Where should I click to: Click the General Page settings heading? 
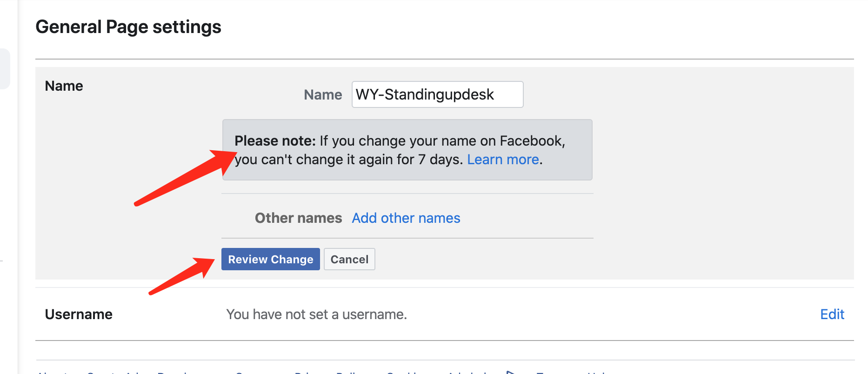point(128,27)
